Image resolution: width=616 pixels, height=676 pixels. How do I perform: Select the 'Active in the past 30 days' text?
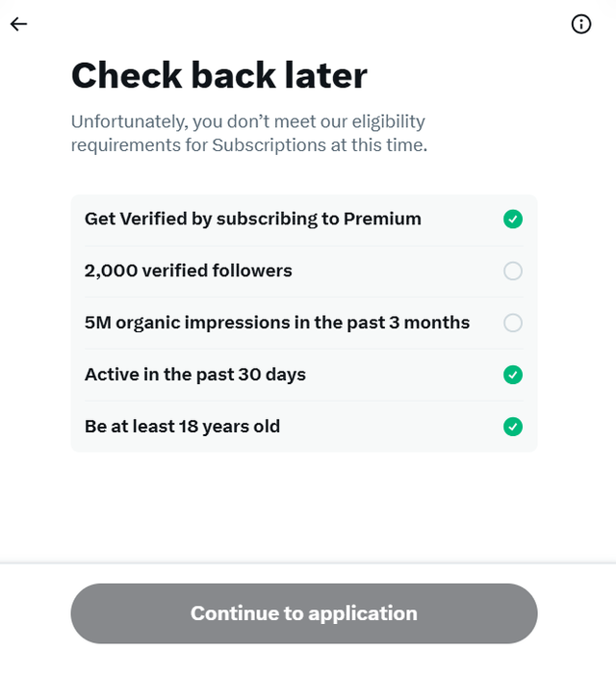(195, 375)
